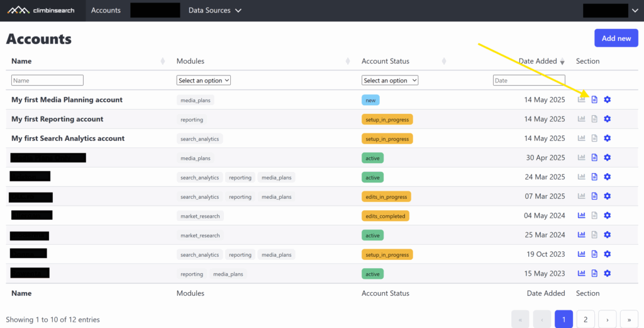Viewport: 644px width, 328px height.
Task: Open chart icon for the 19 Oct 2023 account
Action: click(x=582, y=254)
